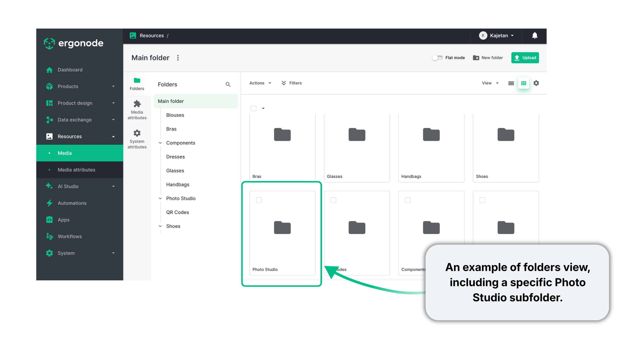This screenshot has width=644, height=362.
Task: Select Dresses in folder tree
Action: point(176,157)
